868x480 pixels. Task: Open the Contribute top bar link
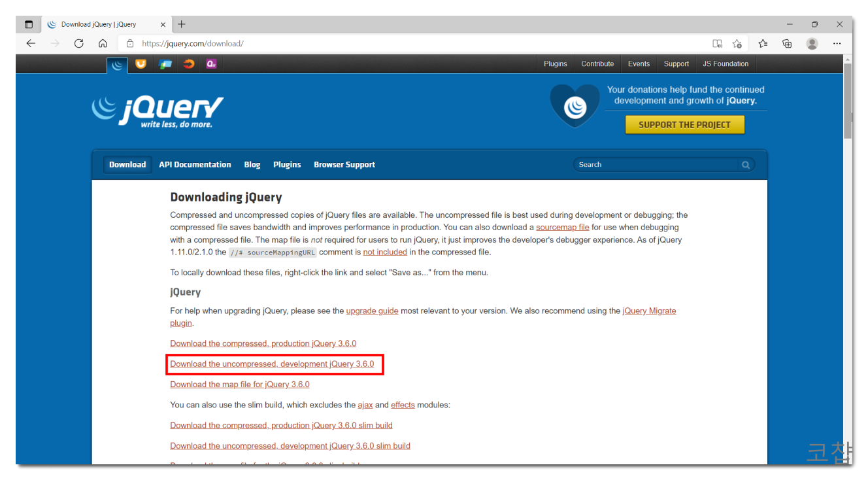tap(597, 64)
